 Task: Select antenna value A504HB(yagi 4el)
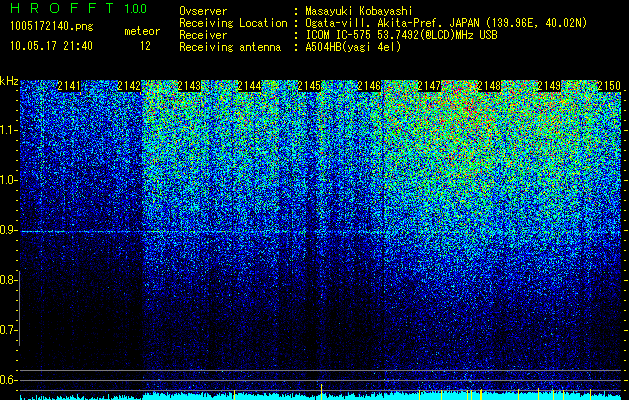coord(353,47)
